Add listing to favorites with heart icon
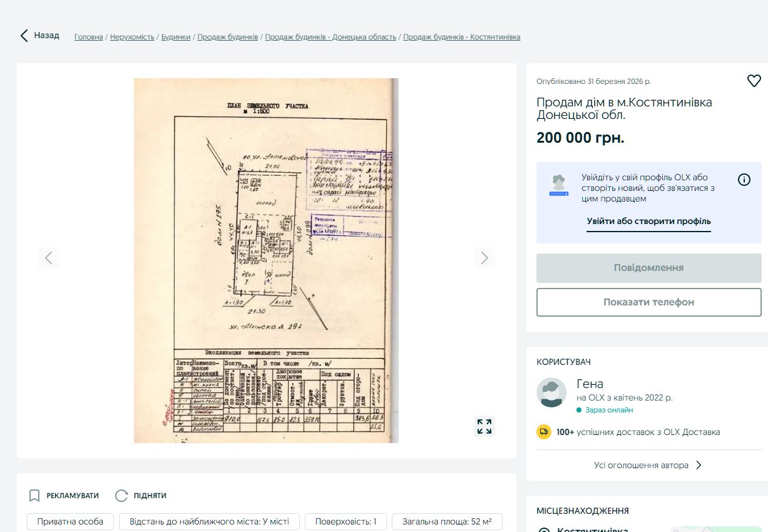Image resolution: width=768 pixels, height=532 pixels. point(754,81)
